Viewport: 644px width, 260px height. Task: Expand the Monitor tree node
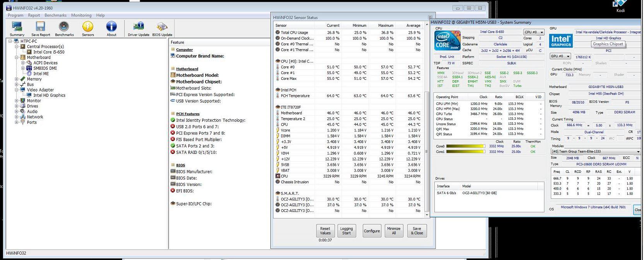[17, 101]
